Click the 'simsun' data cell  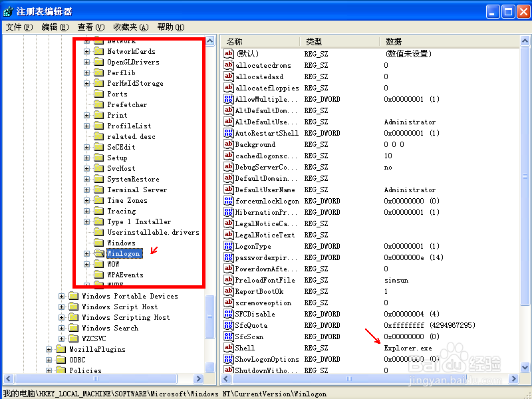coord(396,280)
